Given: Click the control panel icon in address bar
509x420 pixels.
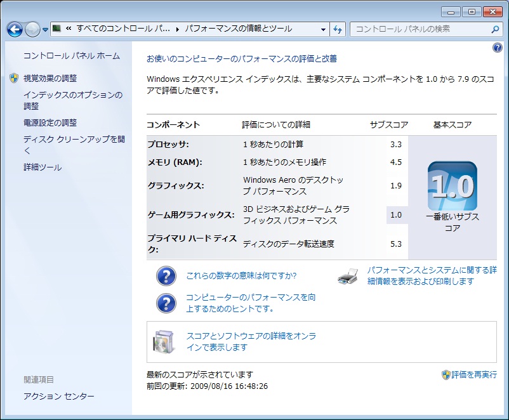Looking at the screenshot, I should pyautogui.click(x=57, y=29).
